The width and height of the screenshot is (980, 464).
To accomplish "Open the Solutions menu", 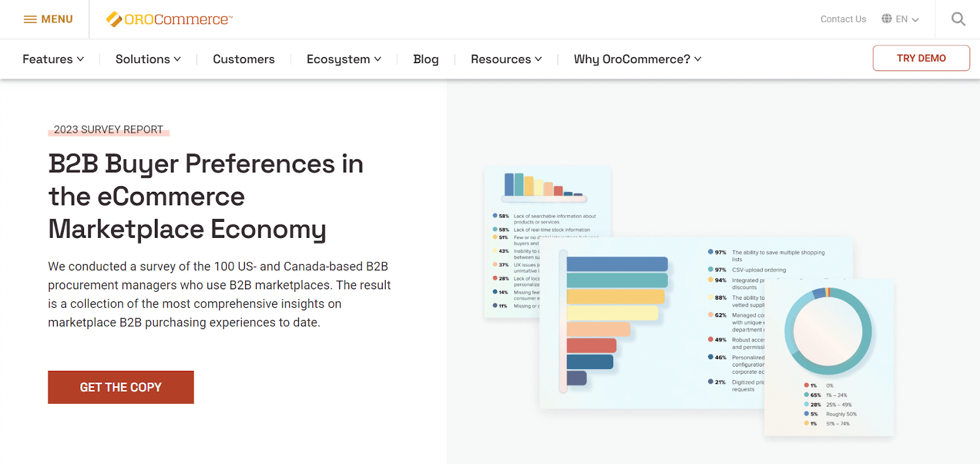I will [148, 59].
